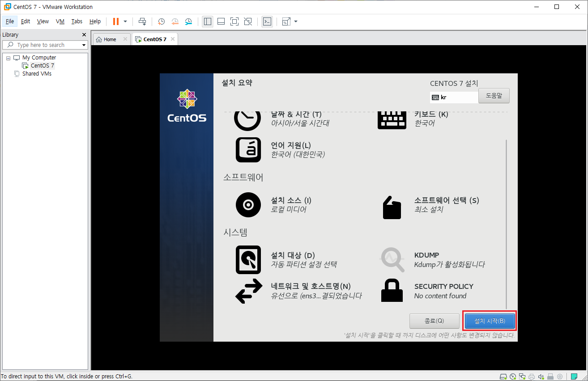The height and width of the screenshot is (381, 588).
Task: Click the 로컬 미디어 text under Installation Source
Action: pyautogui.click(x=289, y=209)
